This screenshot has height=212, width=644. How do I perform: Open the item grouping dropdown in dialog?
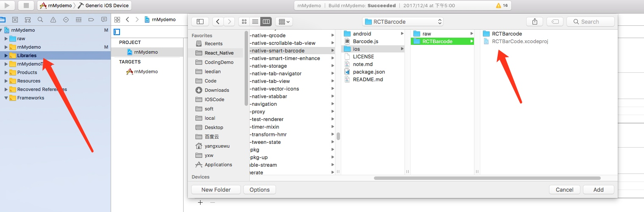(284, 22)
